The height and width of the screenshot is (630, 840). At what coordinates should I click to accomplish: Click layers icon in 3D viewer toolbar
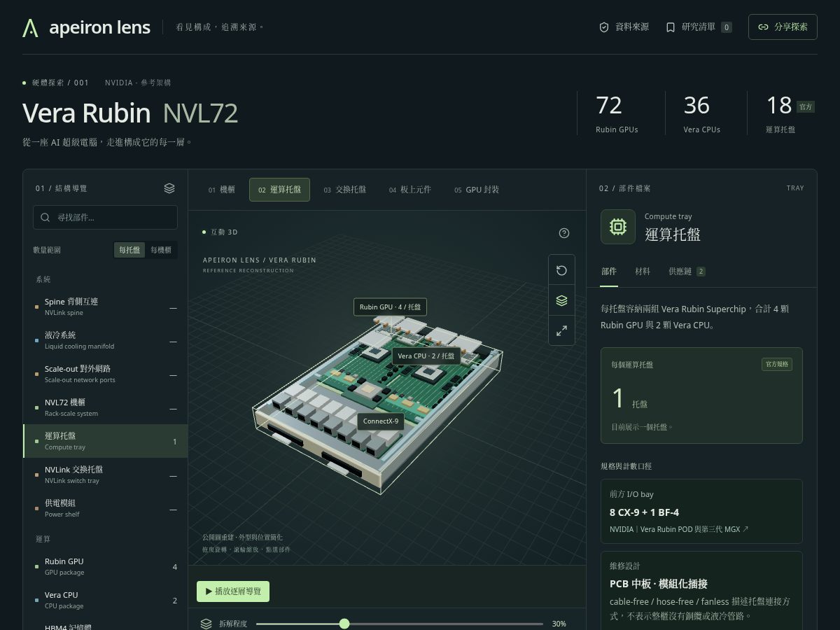point(561,300)
